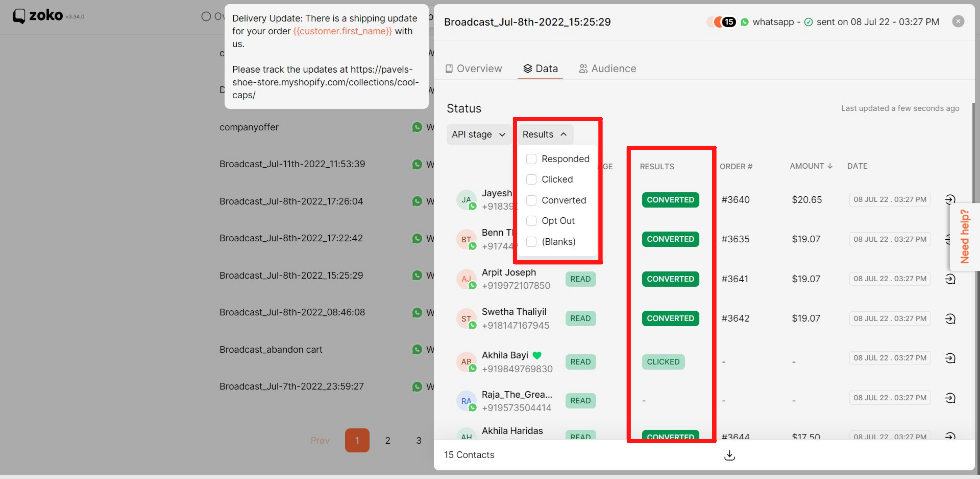Click the green sent checkmark icon in the header
Image resolution: width=980 pixels, height=479 pixels.
click(x=808, y=22)
